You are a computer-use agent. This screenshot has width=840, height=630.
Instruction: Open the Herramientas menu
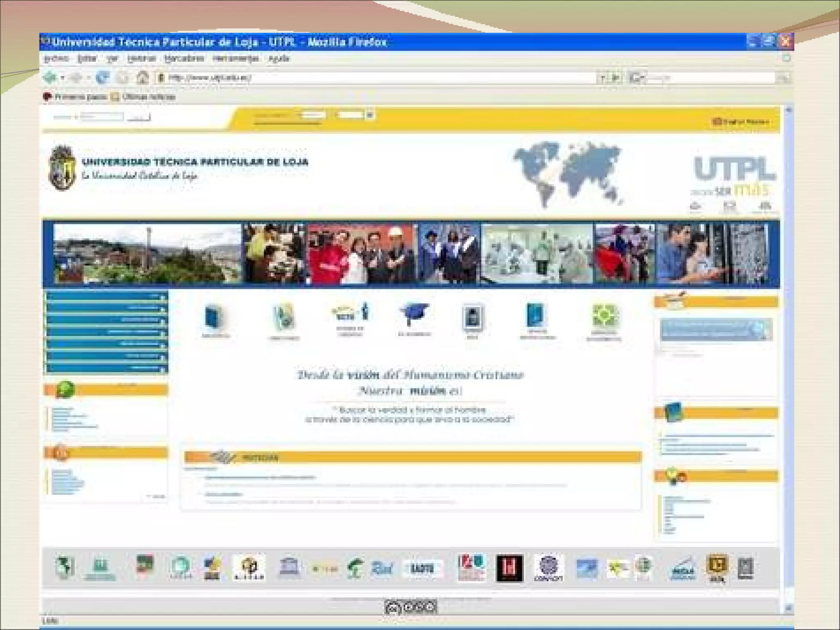click(x=235, y=59)
